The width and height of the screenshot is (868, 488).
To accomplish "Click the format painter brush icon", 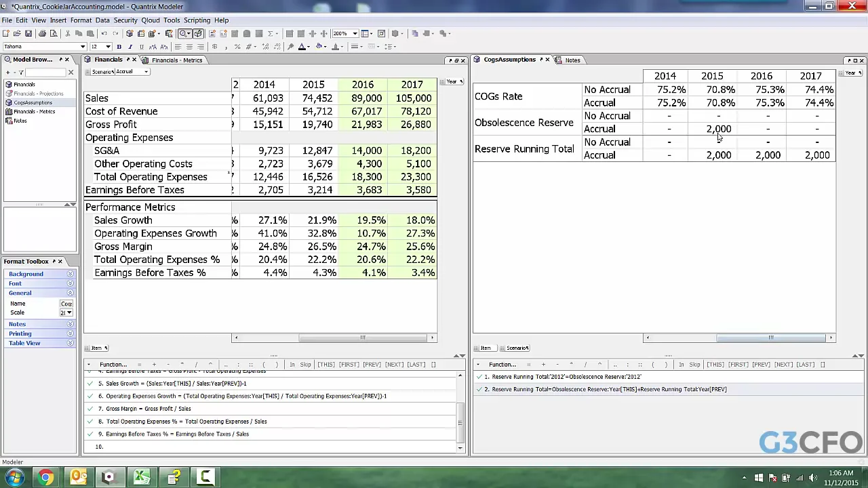I will (x=291, y=47).
